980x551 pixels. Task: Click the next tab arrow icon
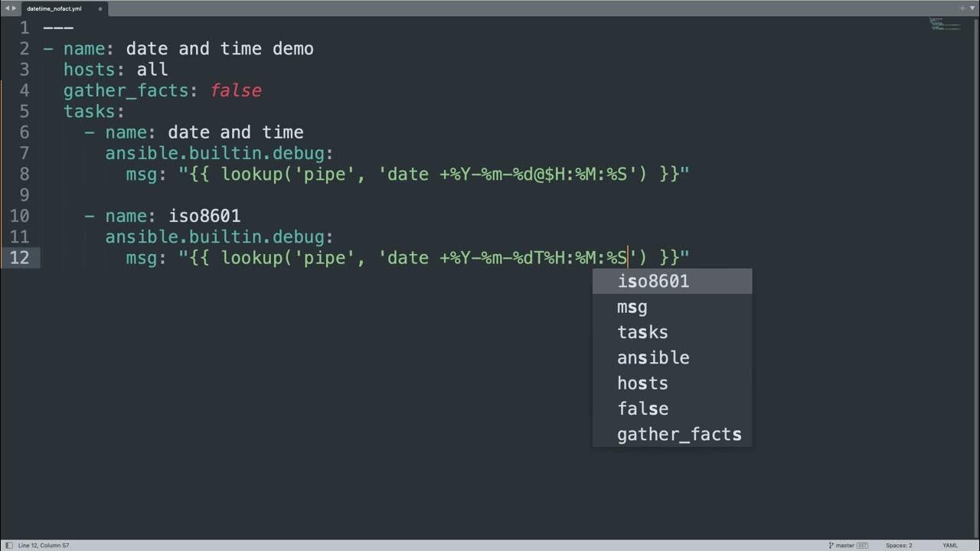coord(14,8)
